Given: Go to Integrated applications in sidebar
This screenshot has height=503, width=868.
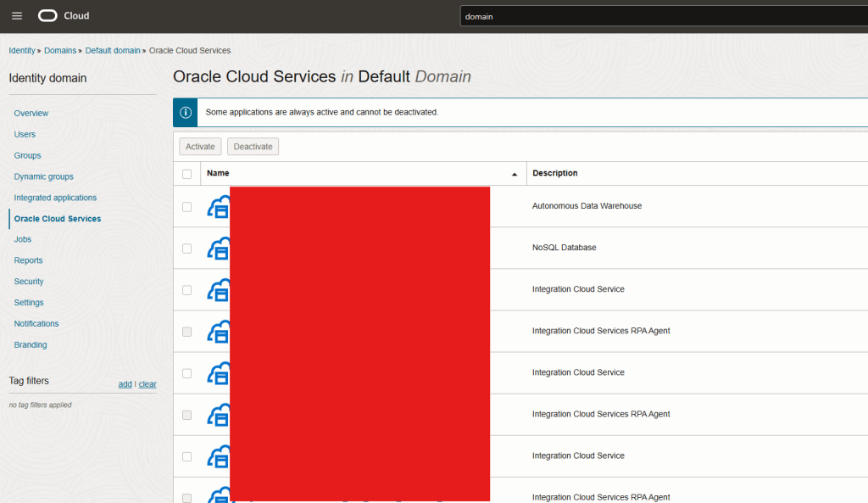Looking at the screenshot, I should 55,198.
